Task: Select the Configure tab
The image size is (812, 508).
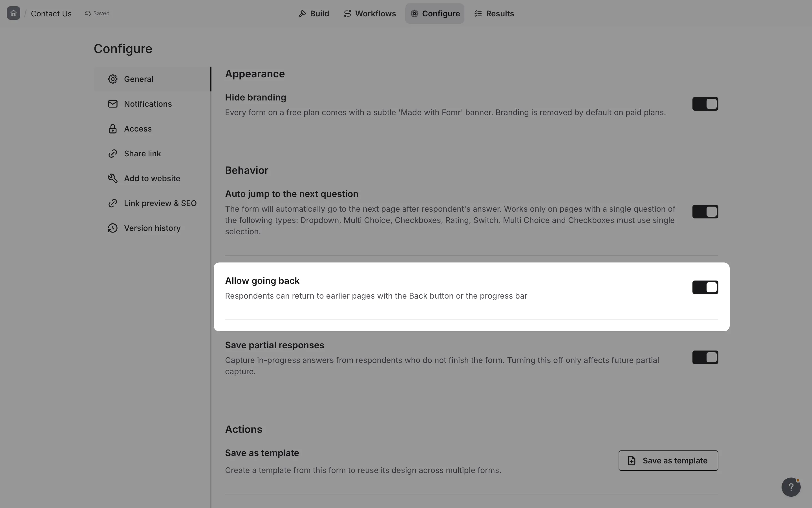Action: point(434,14)
